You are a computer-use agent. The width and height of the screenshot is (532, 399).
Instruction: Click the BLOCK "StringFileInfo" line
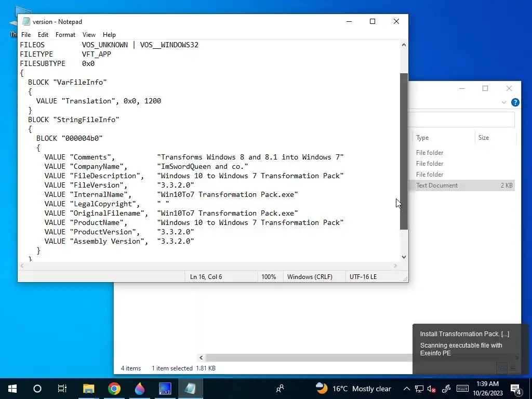tap(74, 120)
